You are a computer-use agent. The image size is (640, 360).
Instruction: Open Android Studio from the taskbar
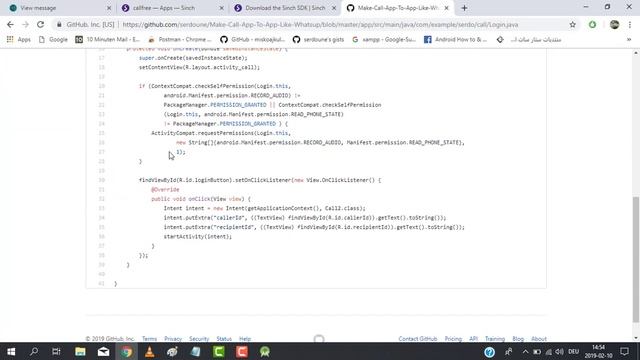[265, 351]
